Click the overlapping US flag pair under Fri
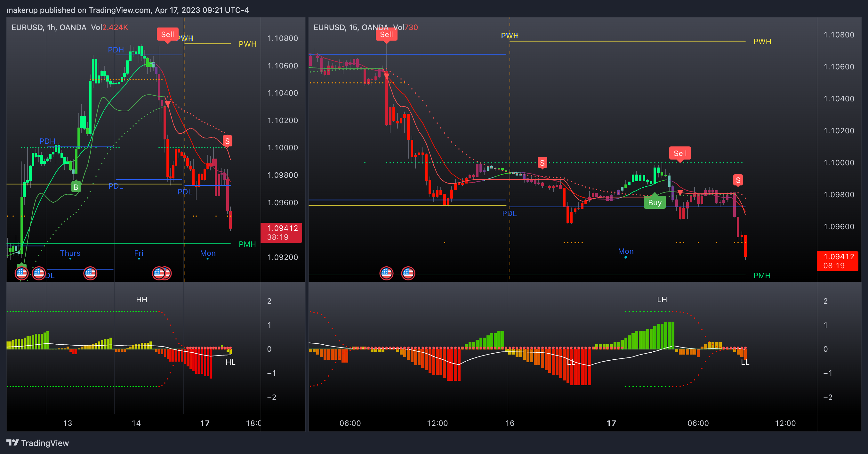Viewport: 868px width, 454px height. 162,273
